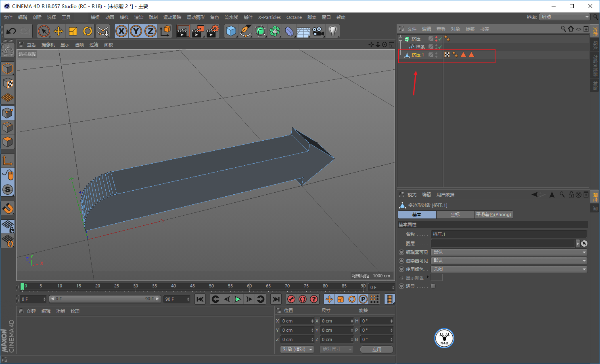Click the timeline green playhead at frame 0
600x364 pixels.
pos(23,286)
